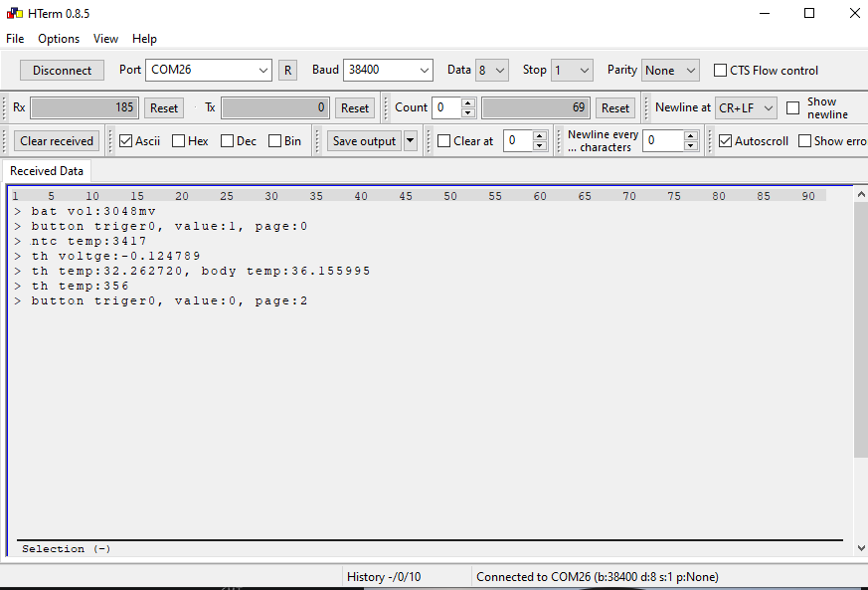Click the R refresh ports button

[287, 71]
